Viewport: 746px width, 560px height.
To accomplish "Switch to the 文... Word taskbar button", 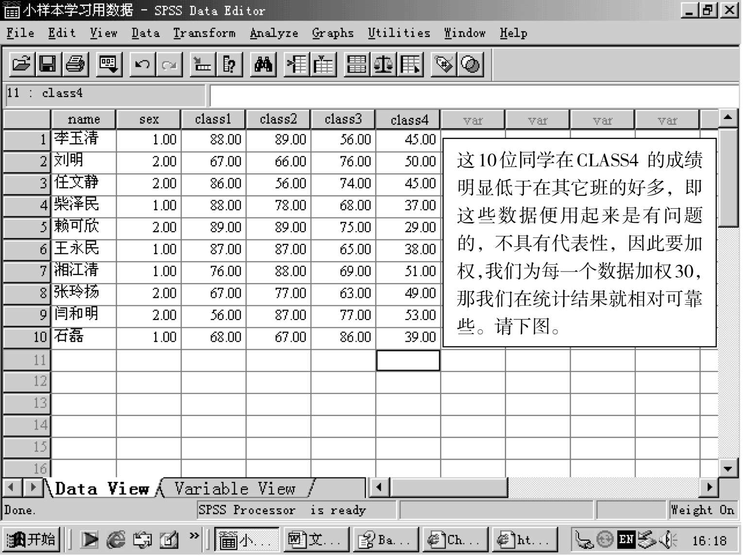I will coord(316,540).
